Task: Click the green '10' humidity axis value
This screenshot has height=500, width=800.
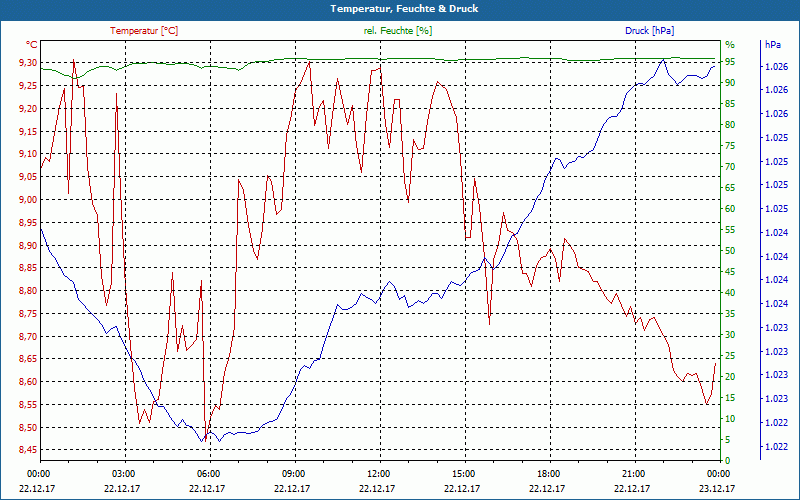Action: [730, 419]
